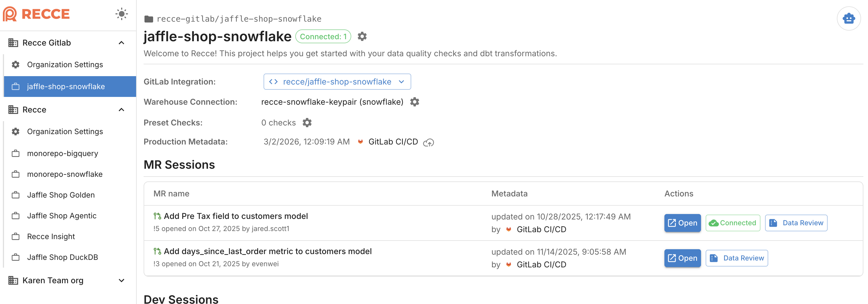This screenshot has width=868, height=304.
Task: Open the GitLab Integration repository dropdown
Action: [337, 82]
